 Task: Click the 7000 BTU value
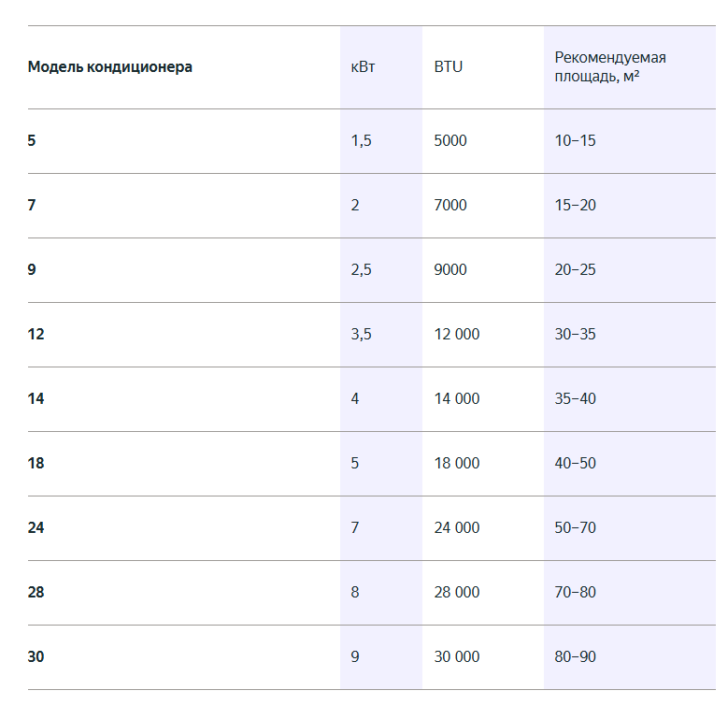pos(450,206)
